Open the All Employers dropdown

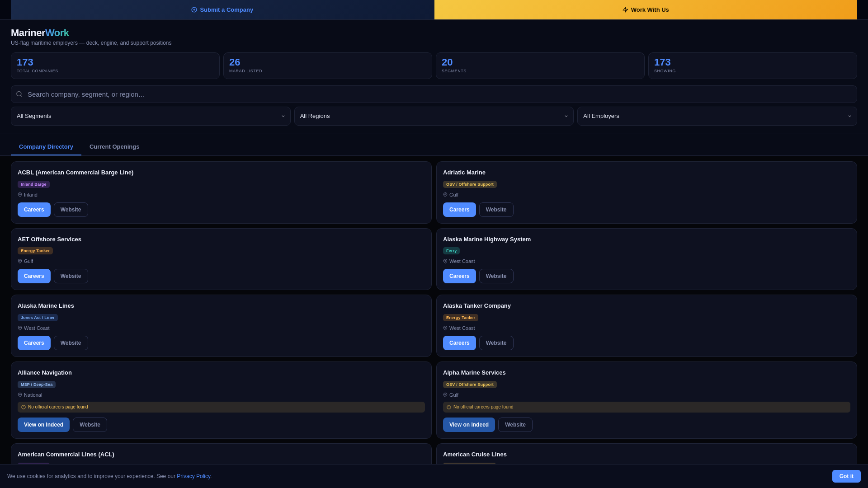[717, 116]
